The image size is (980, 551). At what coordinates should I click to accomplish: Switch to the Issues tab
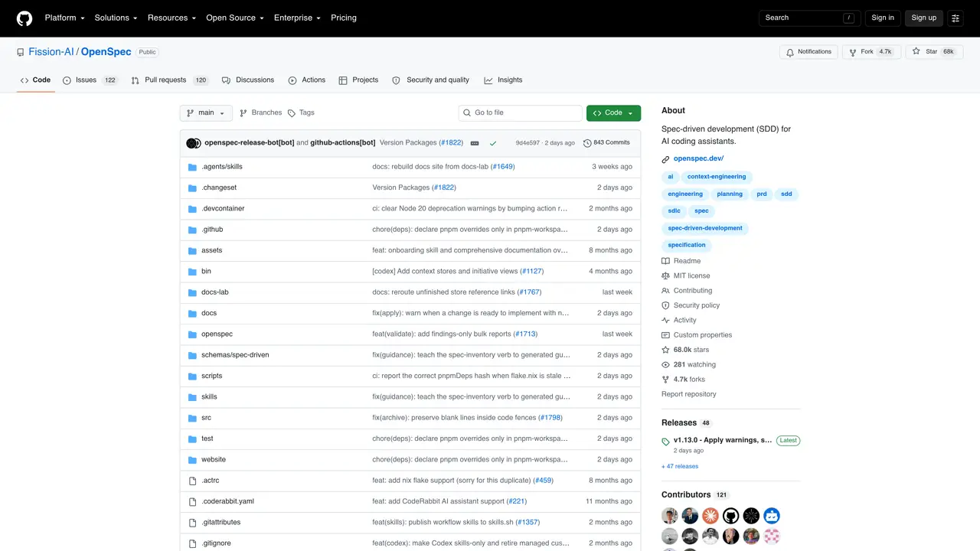coord(90,80)
